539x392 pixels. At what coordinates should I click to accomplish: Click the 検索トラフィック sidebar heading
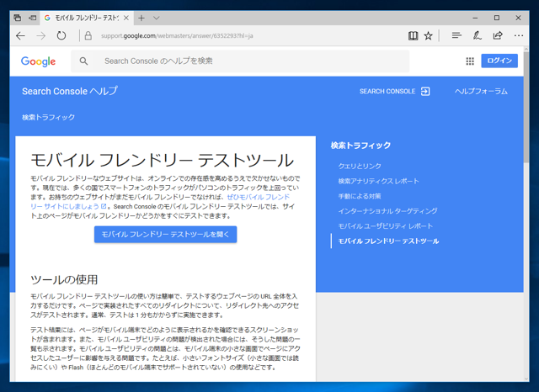(360, 146)
